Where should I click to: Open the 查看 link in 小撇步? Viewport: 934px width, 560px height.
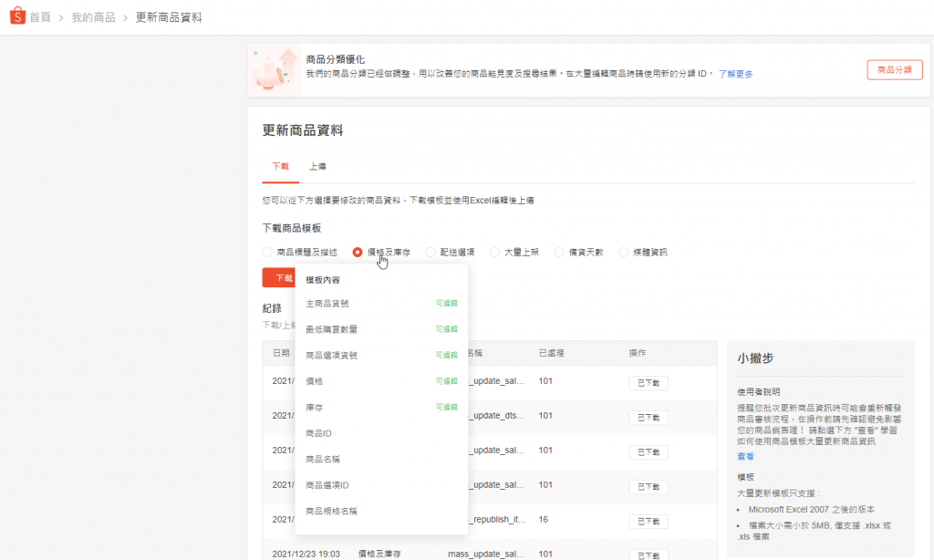(x=745, y=455)
